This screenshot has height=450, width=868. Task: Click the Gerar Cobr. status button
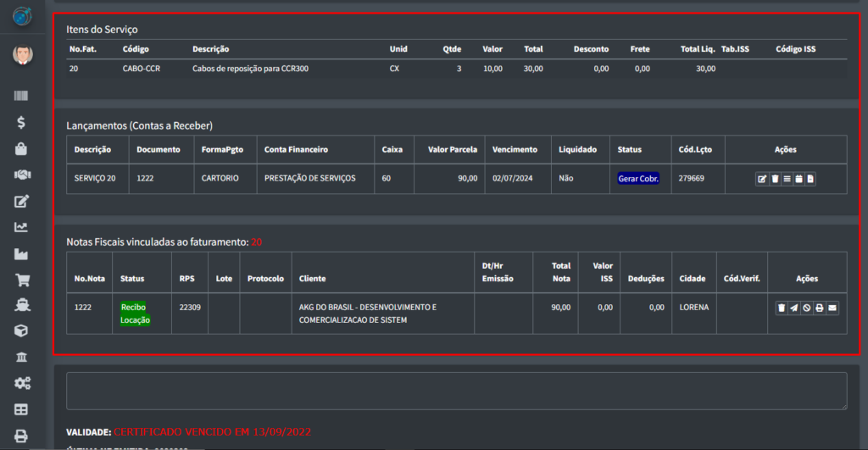click(639, 178)
